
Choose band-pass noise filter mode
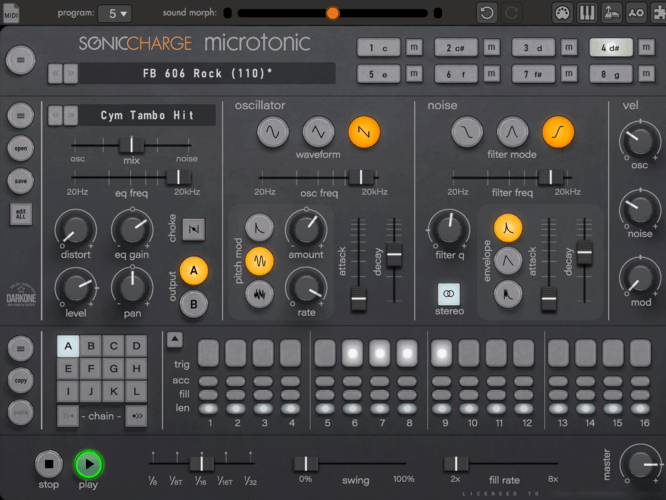[512, 133]
